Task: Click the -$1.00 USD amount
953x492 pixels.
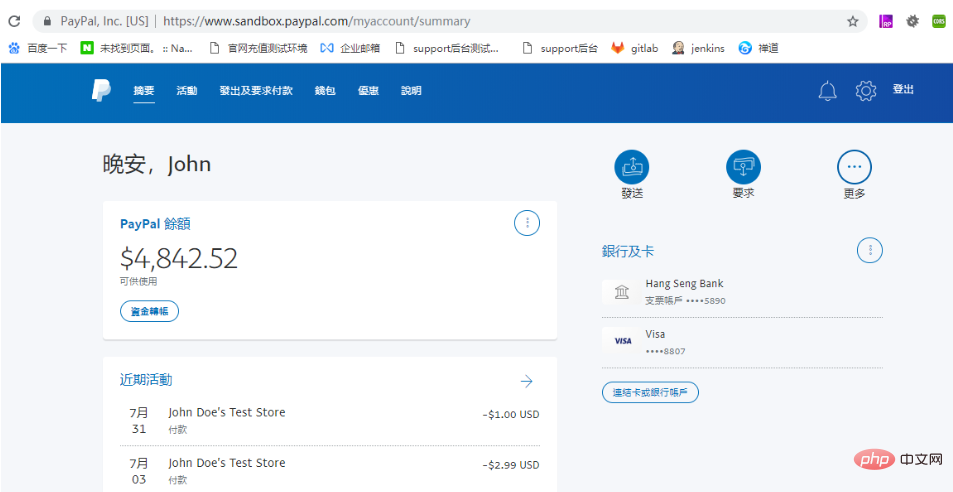Action: [511, 415]
